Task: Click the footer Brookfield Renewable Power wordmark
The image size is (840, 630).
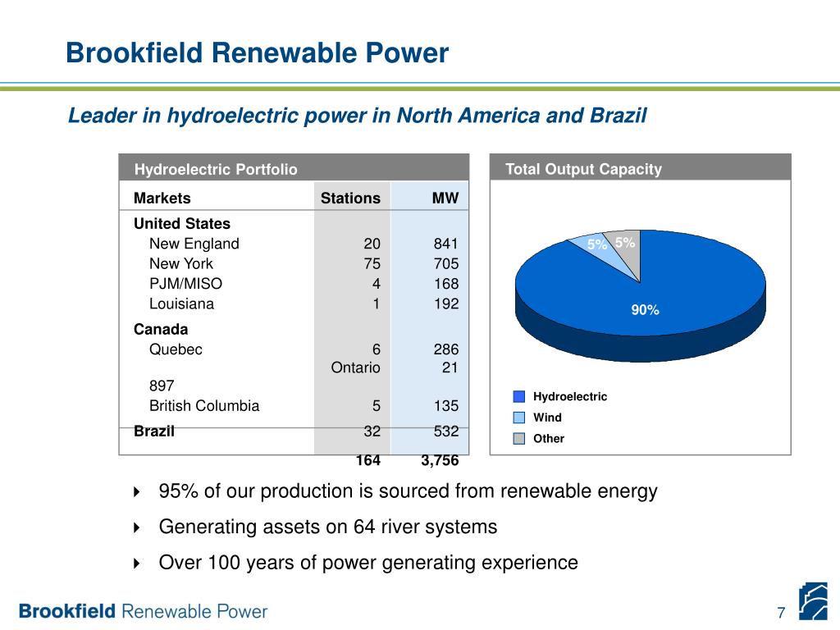Action: point(143,611)
